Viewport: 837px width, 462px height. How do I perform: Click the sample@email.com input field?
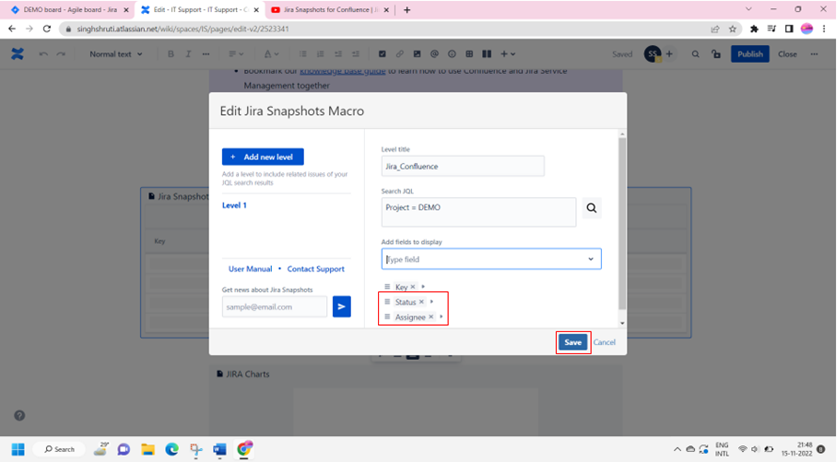[x=274, y=307]
